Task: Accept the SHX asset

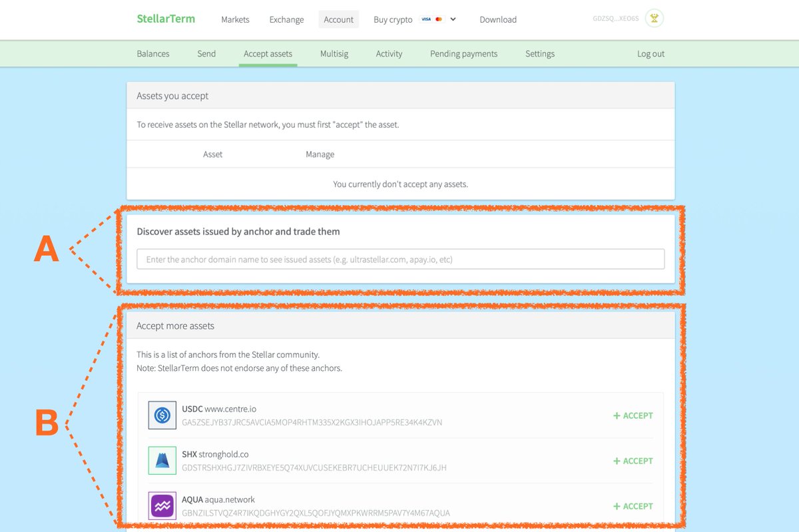Action: [633, 461]
